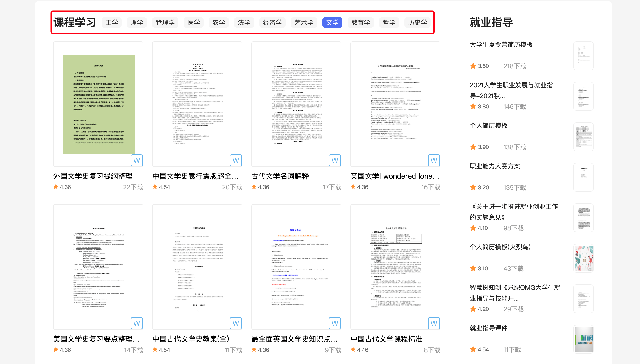Select the highlighted 文学 tab
Viewport: 640px width, 364px height.
tap(332, 22)
